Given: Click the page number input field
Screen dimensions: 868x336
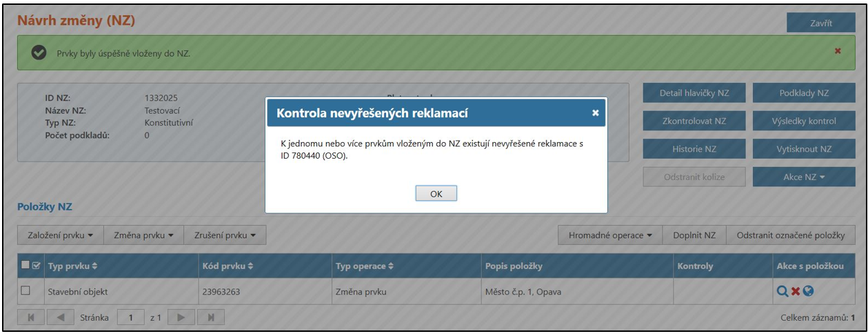Looking at the screenshot, I should point(130,318).
